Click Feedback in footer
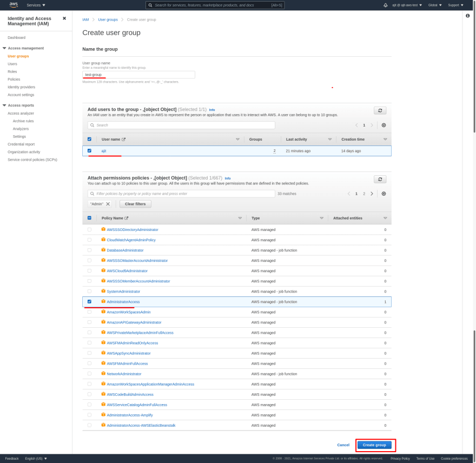The height and width of the screenshot is (463, 476). 12,459
